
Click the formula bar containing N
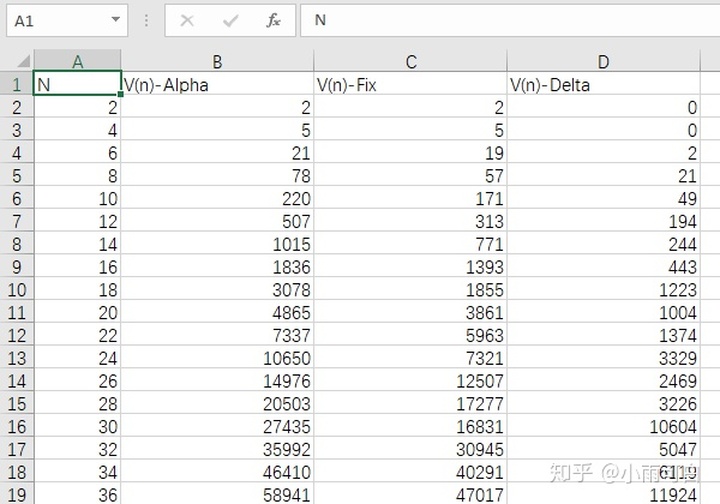point(510,20)
